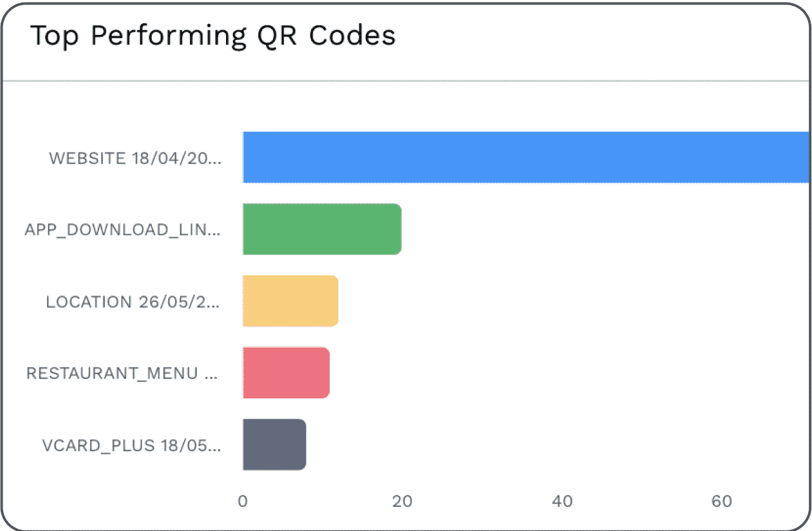Viewport: 812px width, 531px height.
Task: Click the dark gray VCARD_PLUS bar
Action: click(x=274, y=444)
